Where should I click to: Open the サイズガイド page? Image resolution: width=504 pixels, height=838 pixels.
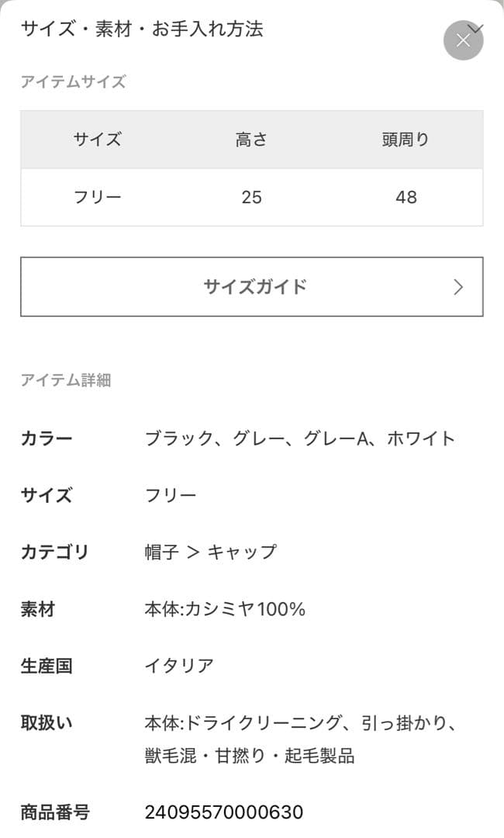(x=252, y=286)
